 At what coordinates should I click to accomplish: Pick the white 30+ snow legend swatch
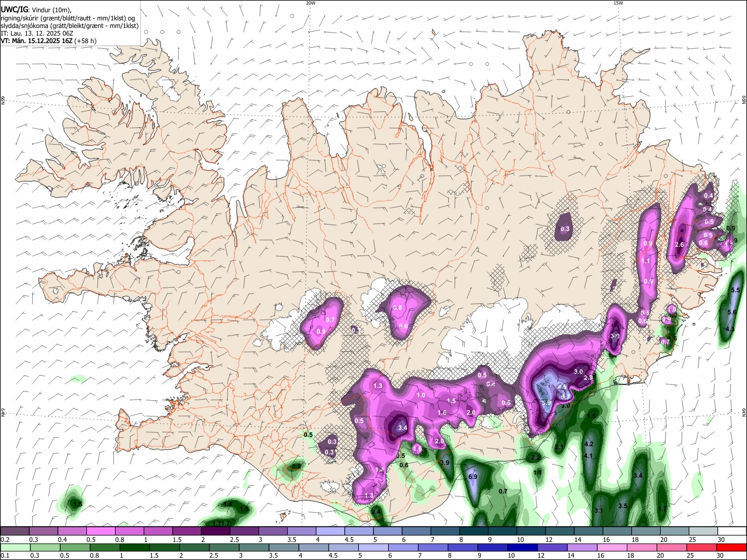tap(731, 531)
